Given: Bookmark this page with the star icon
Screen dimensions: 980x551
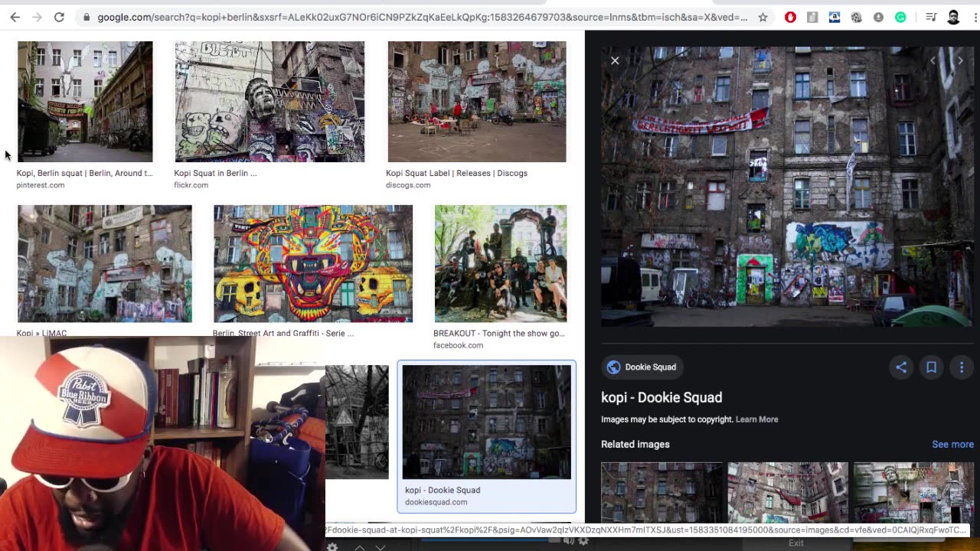Looking at the screenshot, I should [x=763, y=17].
